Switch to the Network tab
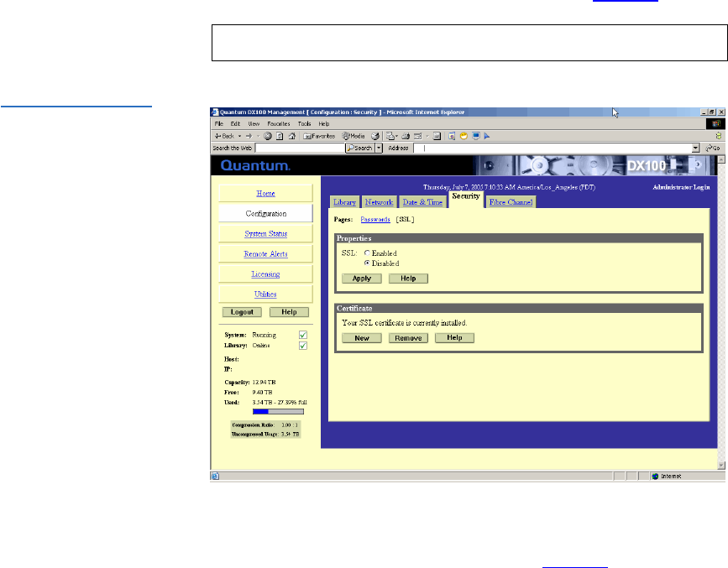Image resolution: width=728 pixels, height=568 pixels. (379, 202)
